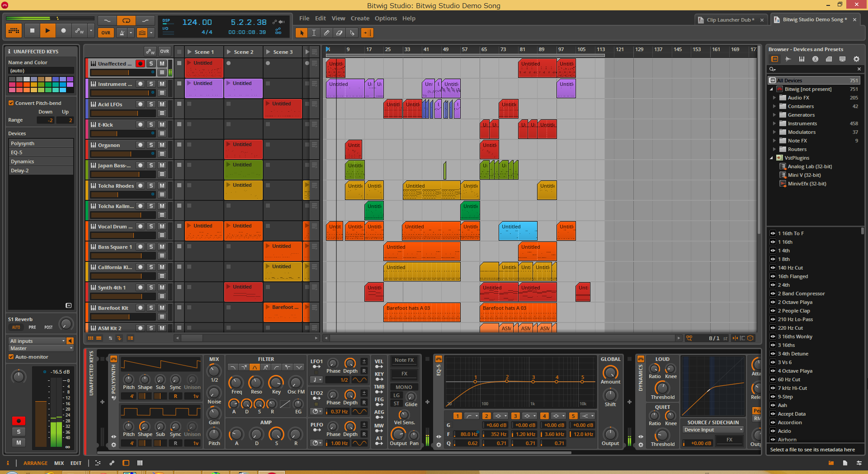Mute the E-Kick track
The height and width of the screenshot is (474, 868).
(x=162, y=125)
